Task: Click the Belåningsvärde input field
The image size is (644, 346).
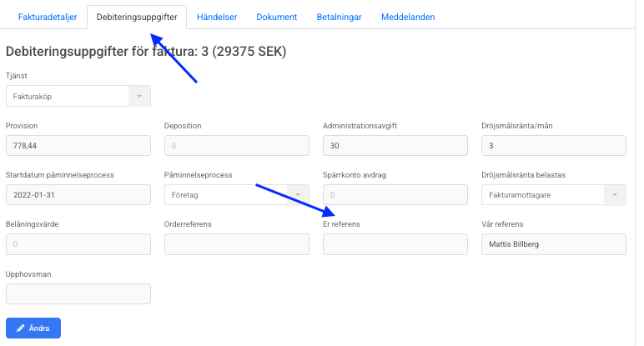Action: pos(78,244)
